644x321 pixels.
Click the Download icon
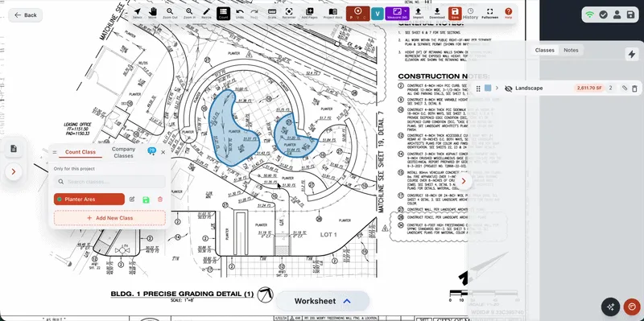[x=437, y=14]
